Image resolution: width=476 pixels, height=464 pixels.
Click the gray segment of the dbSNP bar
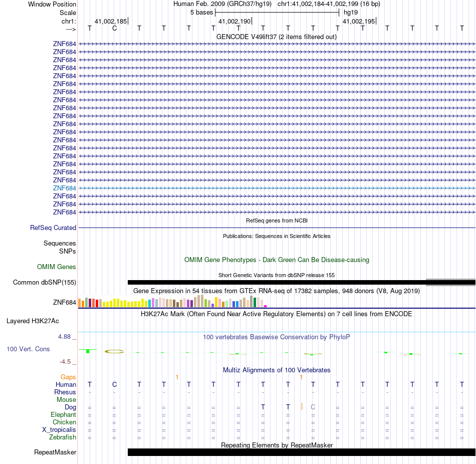(x=450, y=283)
